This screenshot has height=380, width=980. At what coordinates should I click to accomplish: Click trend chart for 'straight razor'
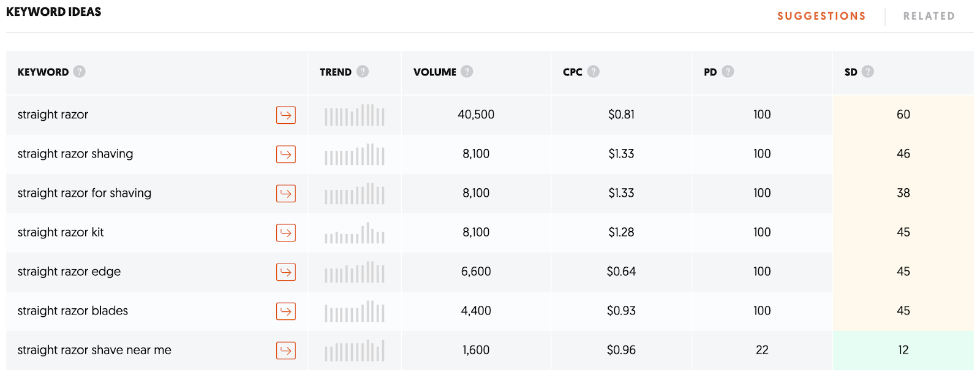pos(355,115)
